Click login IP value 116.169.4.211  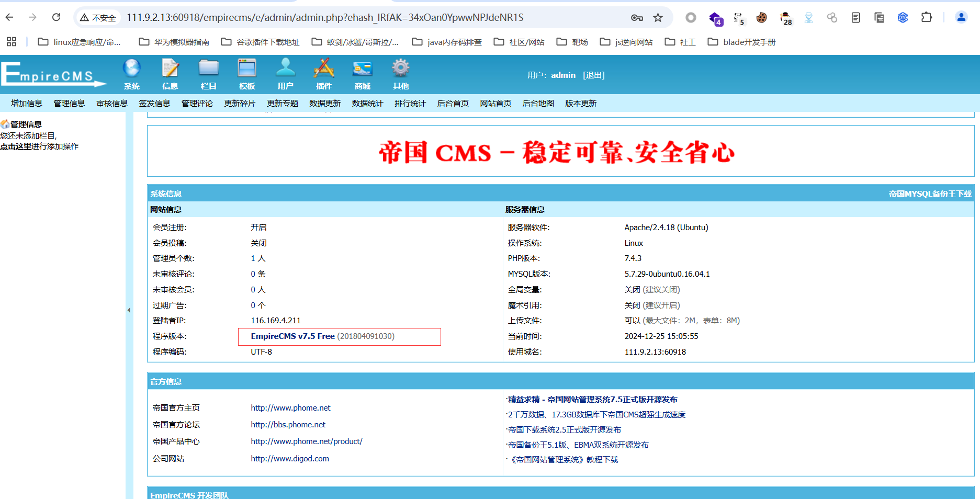point(276,321)
